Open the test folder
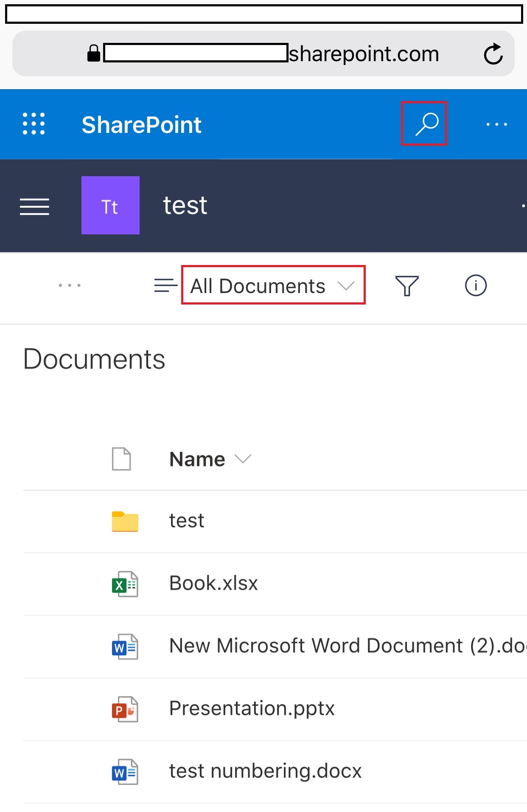The width and height of the screenshot is (527, 812). tap(187, 521)
